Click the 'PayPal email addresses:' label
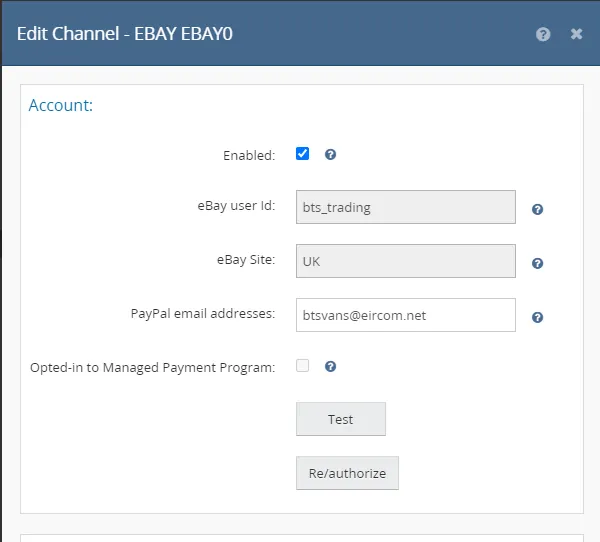Viewport: 600px width, 542px height. click(x=203, y=314)
